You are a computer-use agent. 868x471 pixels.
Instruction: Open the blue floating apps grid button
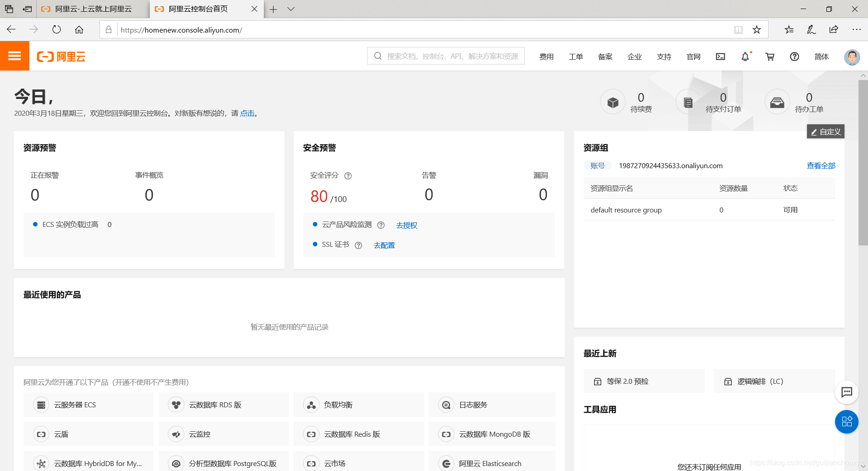coord(847,422)
